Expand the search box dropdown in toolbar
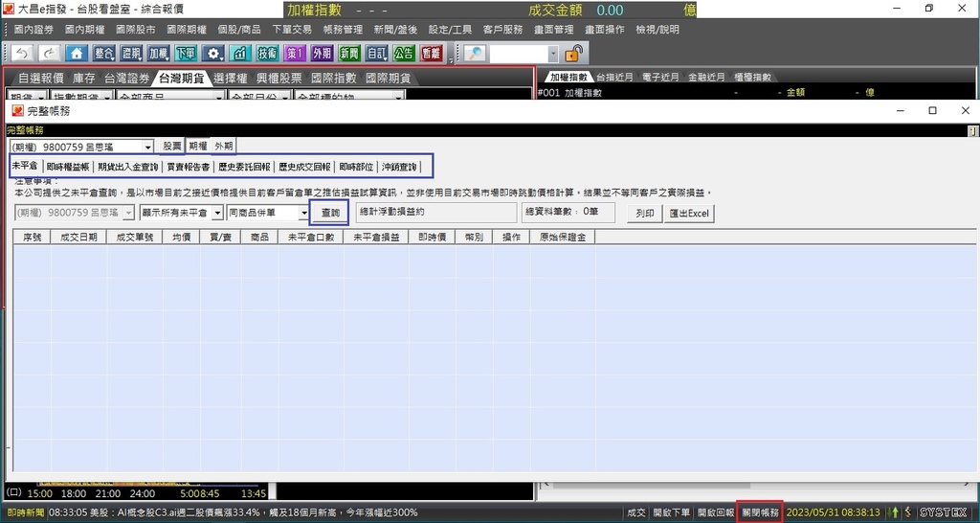Screen dimensions: 980x523 [x=553, y=55]
